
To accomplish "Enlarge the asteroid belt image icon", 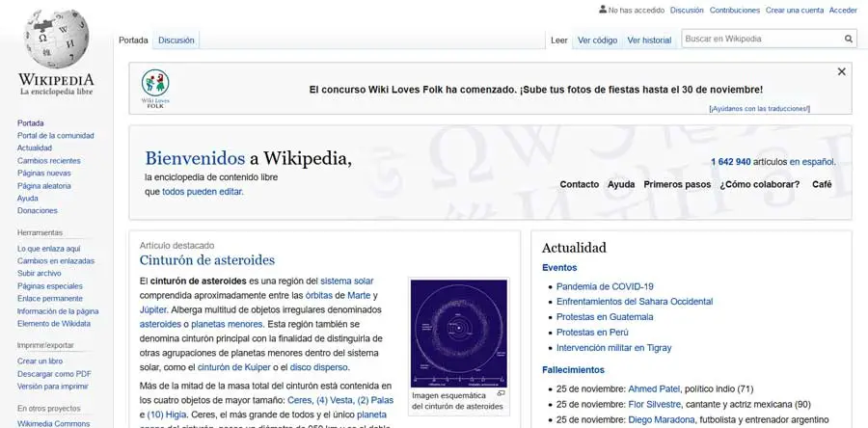I will 501,393.
